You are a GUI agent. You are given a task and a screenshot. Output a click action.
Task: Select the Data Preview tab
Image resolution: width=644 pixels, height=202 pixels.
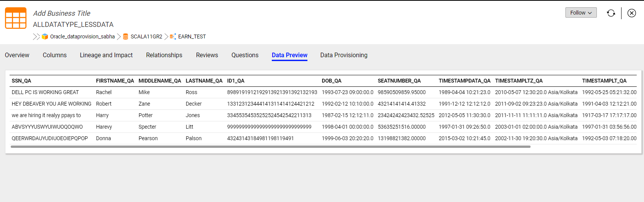289,55
